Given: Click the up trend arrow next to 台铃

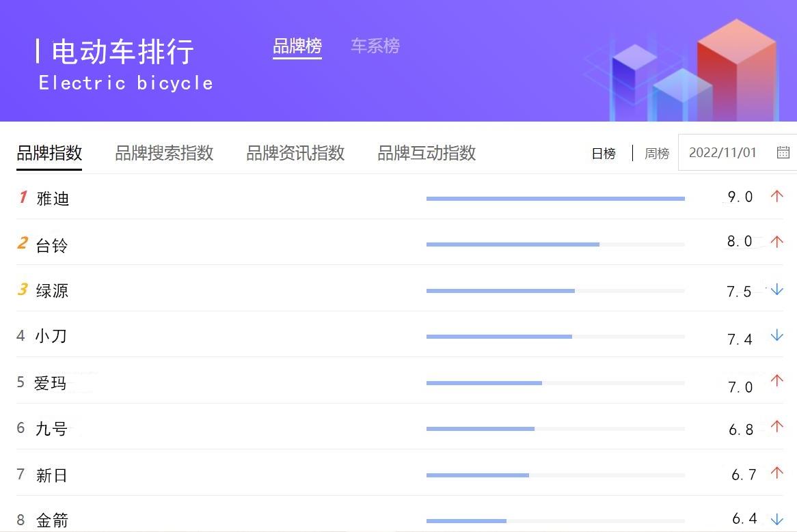Looking at the screenshot, I should point(777,241).
